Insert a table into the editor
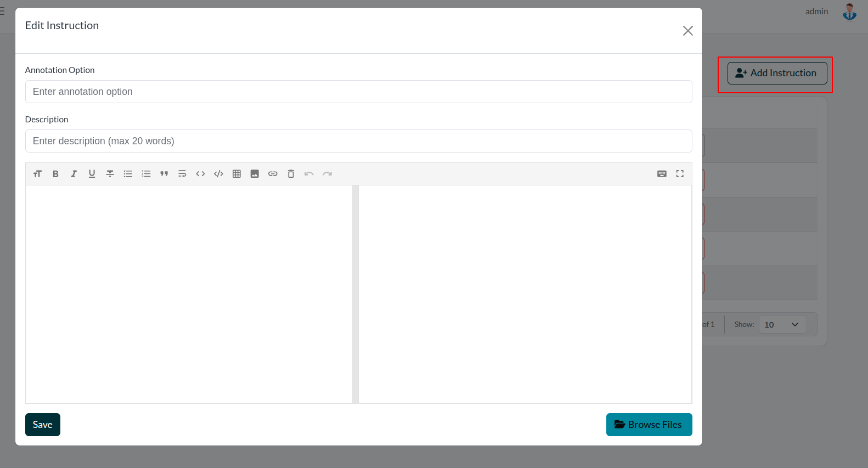The width and height of the screenshot is (868, 468). [236, 174]
